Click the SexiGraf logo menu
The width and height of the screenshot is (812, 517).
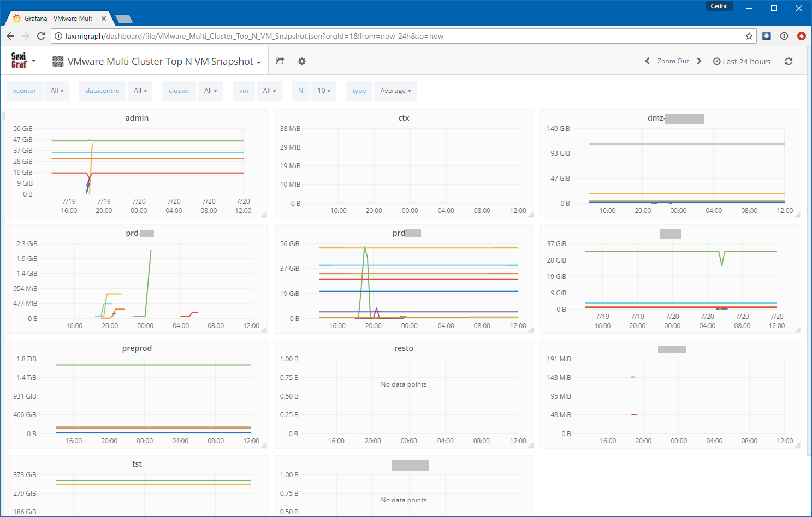[x=22, y=61]
